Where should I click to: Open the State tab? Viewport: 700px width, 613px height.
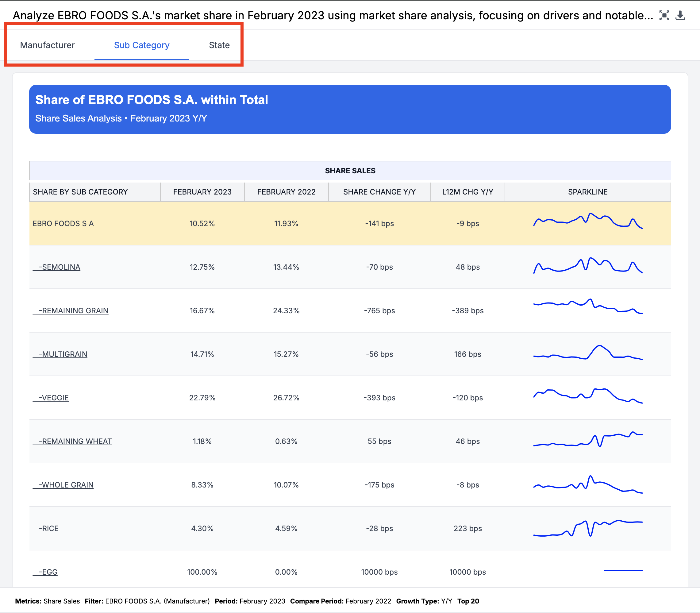pyautogui.click(x=219, y=45)
